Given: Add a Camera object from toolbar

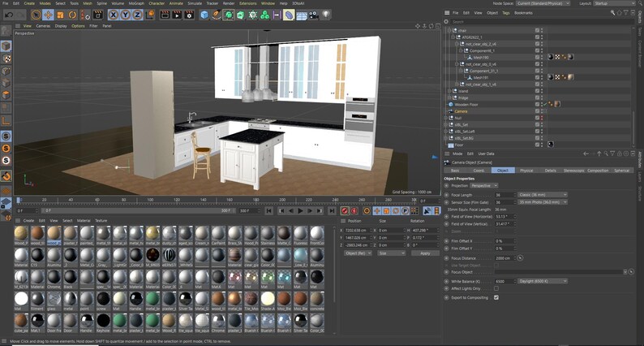Looking at the screenshot, I should pyautogui.click(x=313, y=15).
